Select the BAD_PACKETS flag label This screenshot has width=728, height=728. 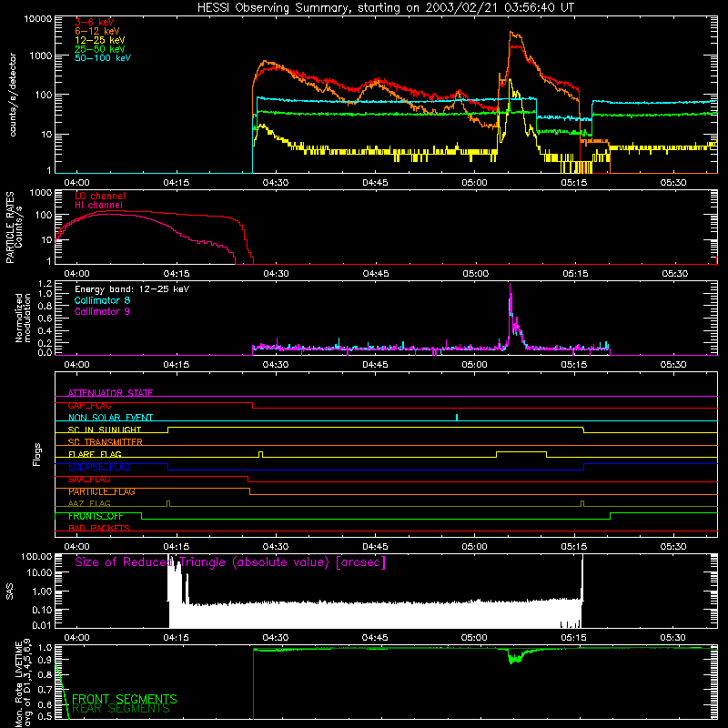(99, 528)
